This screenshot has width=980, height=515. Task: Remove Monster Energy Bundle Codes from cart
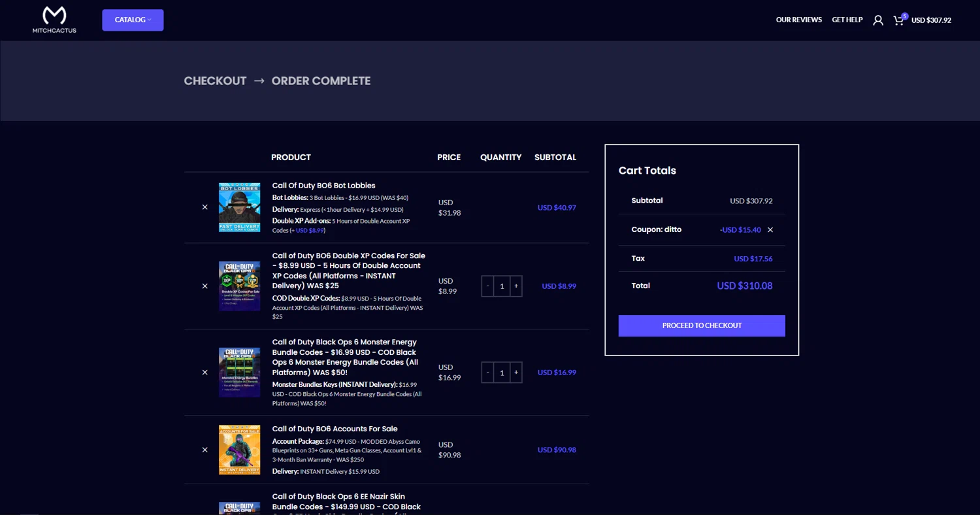tap(204, 373)
